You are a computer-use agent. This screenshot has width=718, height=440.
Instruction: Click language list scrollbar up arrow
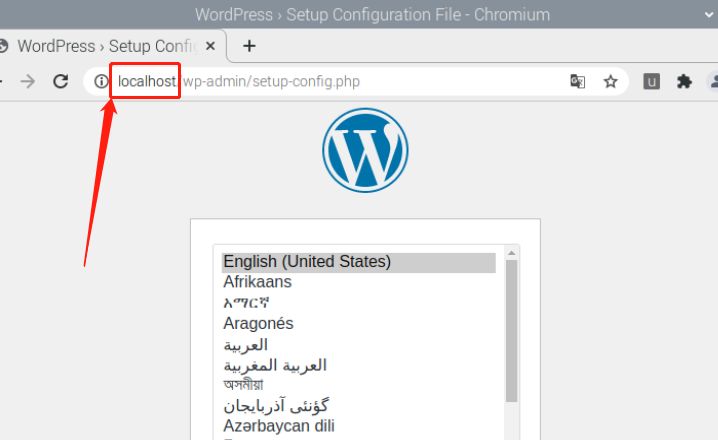511,253
